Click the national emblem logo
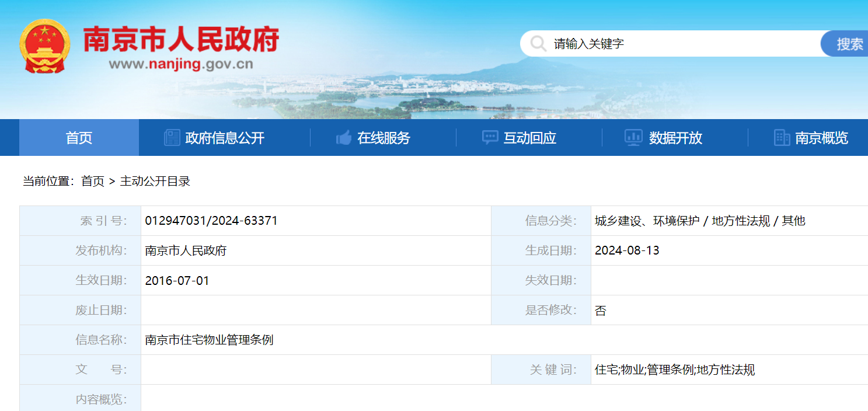The height and width of the screenshot is (411, 868). click(45, 46)
